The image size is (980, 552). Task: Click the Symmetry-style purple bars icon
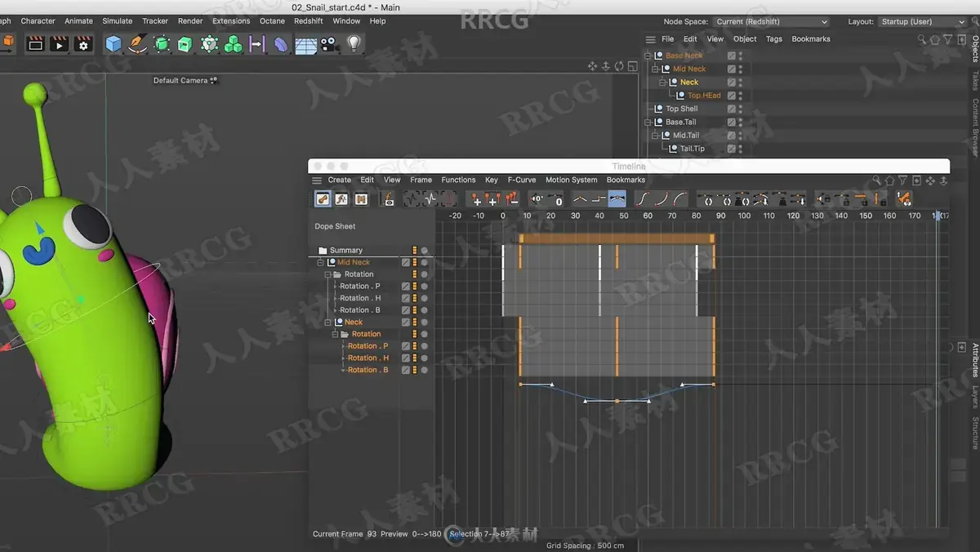click(257, 43)
